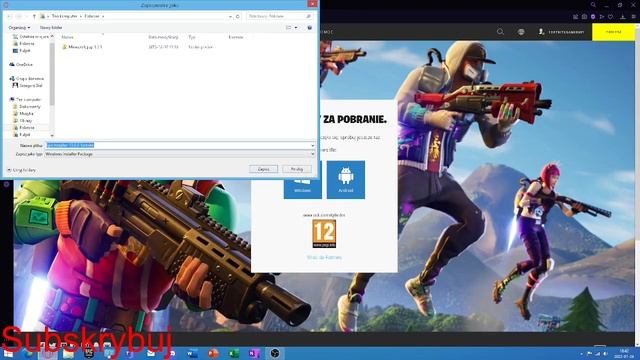Open the taskbar clock and date
The height and width of the screenshot is (360, 640).
coord(624,353)
